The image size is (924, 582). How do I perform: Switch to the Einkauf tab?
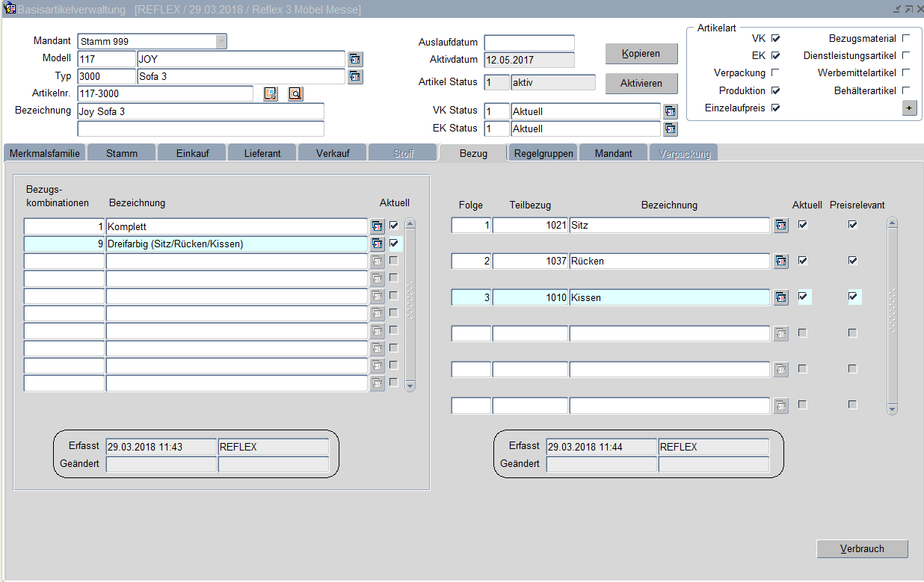(x=192, y=153)
